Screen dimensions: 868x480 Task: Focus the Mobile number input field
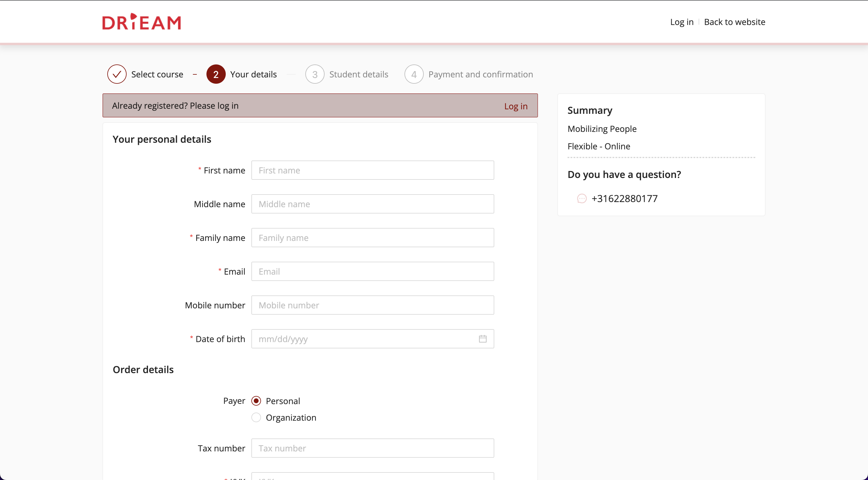coord(373,305)
